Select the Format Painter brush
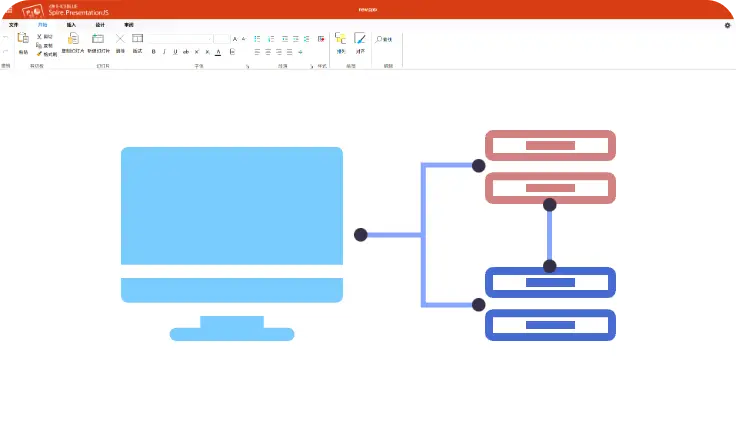This screenshot has width=736, height=424. tap(39, 54)
